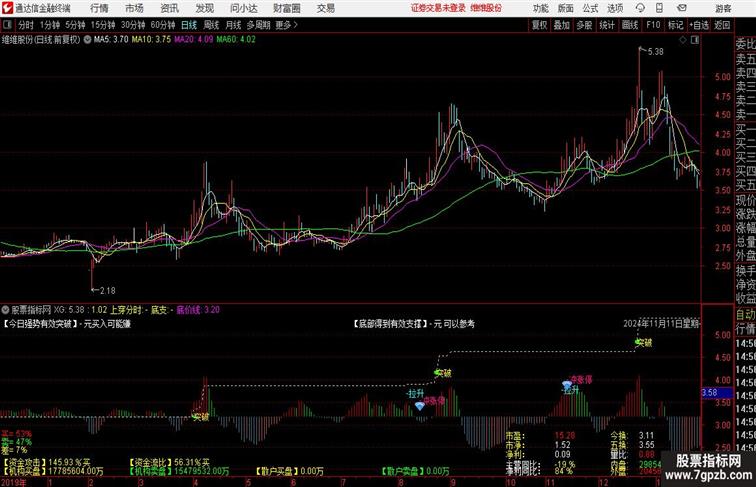Screen dimensions: 756x487
Task: Click the 5.38 high price marker
Action: pyautogui.click(x=655, y=52)
